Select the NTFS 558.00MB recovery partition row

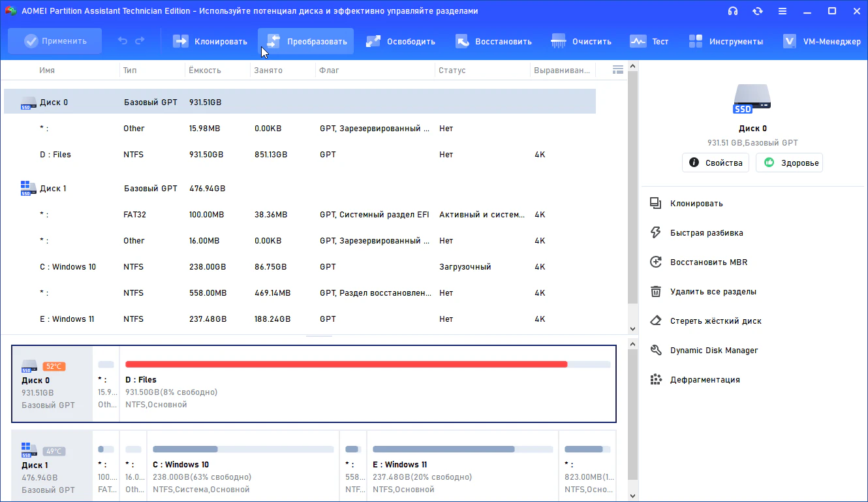click(x=300, y=293)
